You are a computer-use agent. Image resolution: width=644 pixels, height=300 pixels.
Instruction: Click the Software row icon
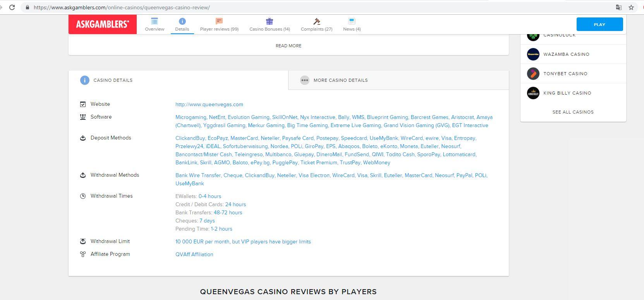coord(83,117)
